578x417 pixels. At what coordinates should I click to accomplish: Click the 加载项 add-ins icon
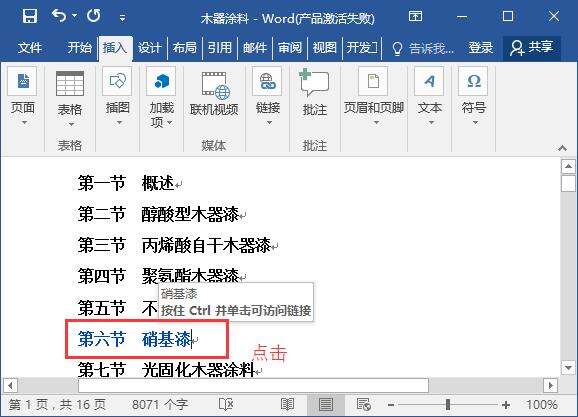coord(161,81)
